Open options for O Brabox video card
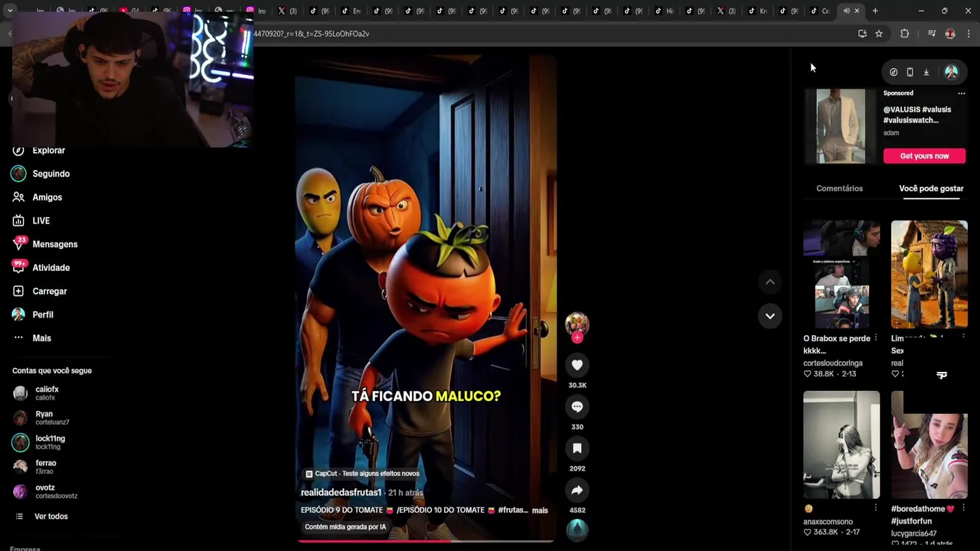This screenshot has width=980, height=551. [x=876, y=338]
